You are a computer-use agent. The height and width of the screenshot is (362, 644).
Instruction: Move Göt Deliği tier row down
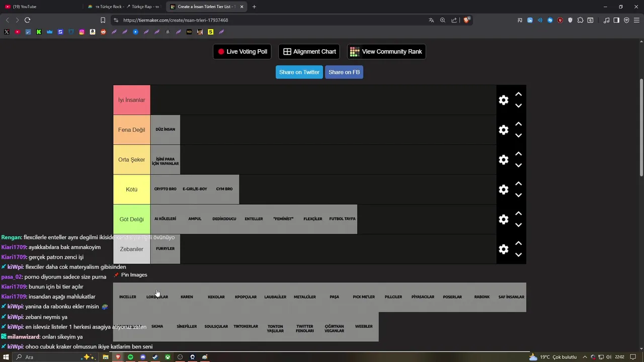[518, 225]
